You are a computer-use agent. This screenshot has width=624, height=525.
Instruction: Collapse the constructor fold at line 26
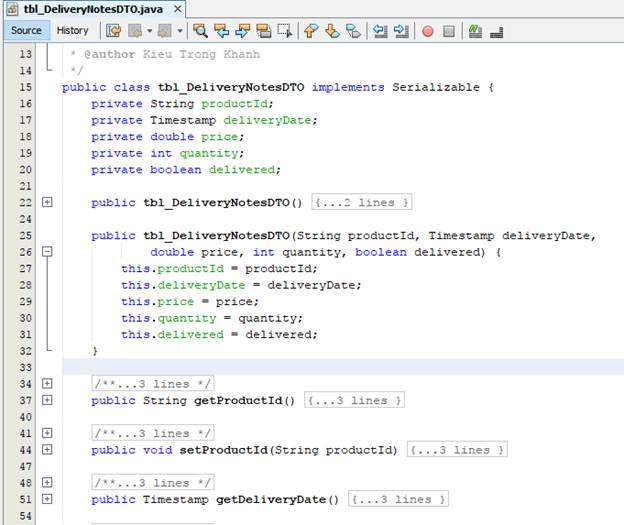click(47, 252)
